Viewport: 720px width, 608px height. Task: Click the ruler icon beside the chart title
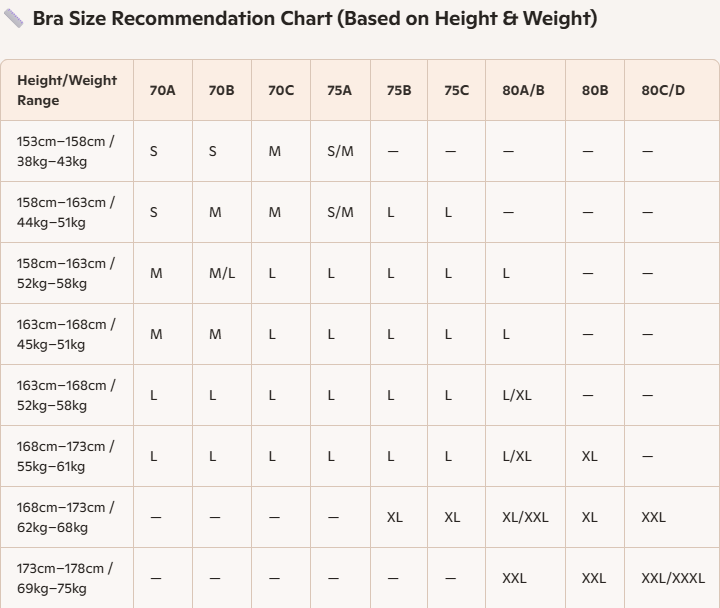(x=13, y=19)
